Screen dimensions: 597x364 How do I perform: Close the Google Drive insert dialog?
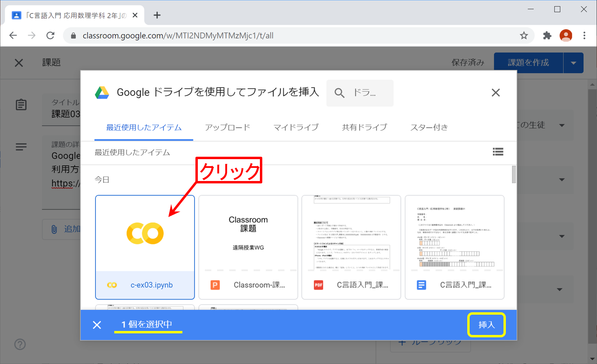coord(496,93)
